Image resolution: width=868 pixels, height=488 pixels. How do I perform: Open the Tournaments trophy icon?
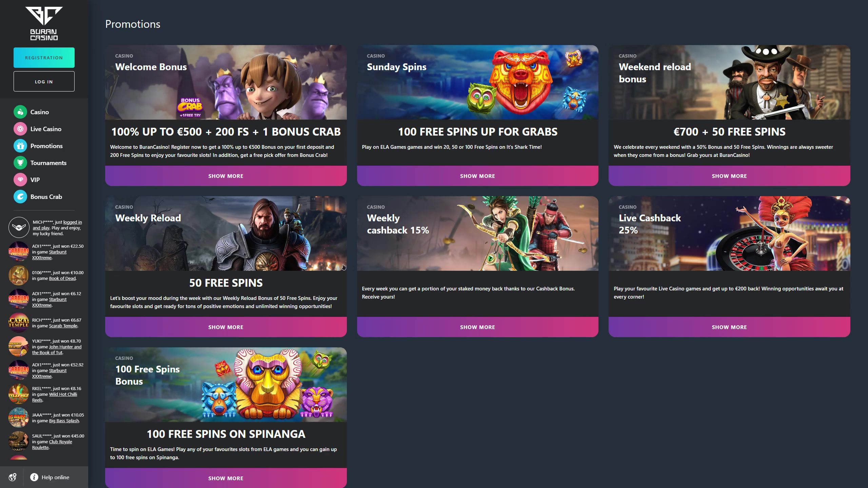point(20,163)
